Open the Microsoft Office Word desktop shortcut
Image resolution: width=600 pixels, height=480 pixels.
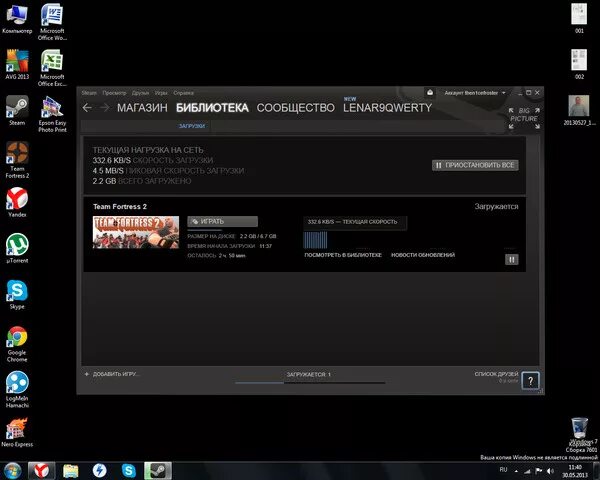point(52,22)
